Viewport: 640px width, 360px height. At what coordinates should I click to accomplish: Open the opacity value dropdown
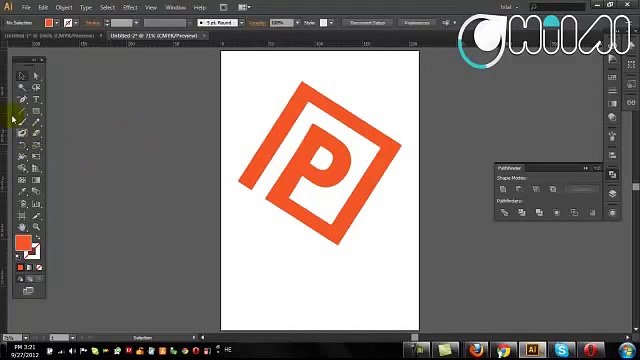coord(297,23)
